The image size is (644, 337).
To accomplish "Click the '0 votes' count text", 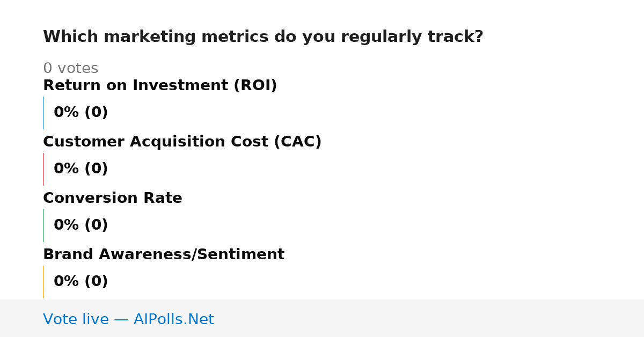I will click(70, 69).
